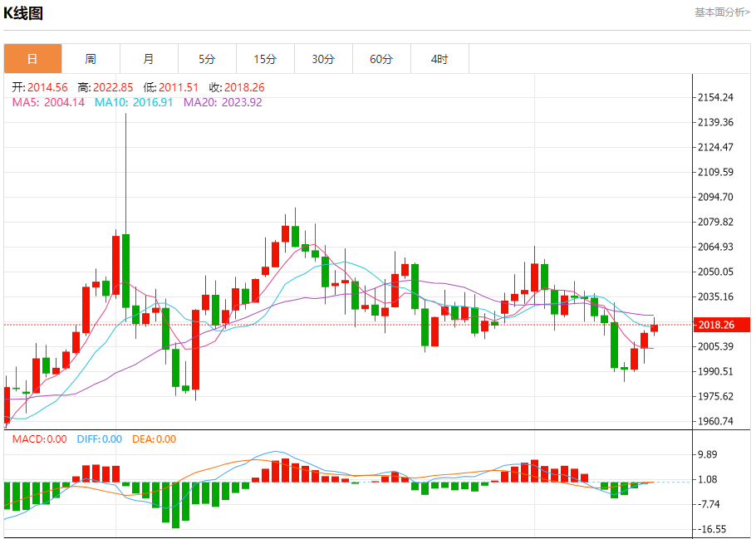
Task: Click the 1990.51 price axis label
Action: click(715, 372)
